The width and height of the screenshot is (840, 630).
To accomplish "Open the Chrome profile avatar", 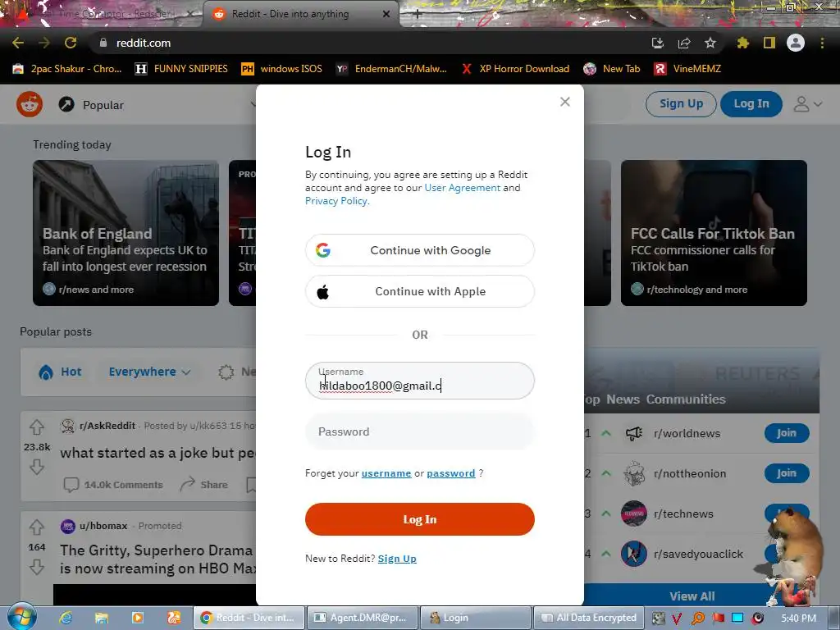I will [796, 43].
